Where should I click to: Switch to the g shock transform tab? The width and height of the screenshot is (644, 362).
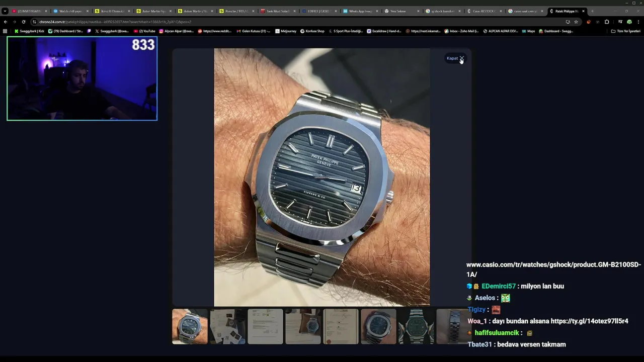442,11
